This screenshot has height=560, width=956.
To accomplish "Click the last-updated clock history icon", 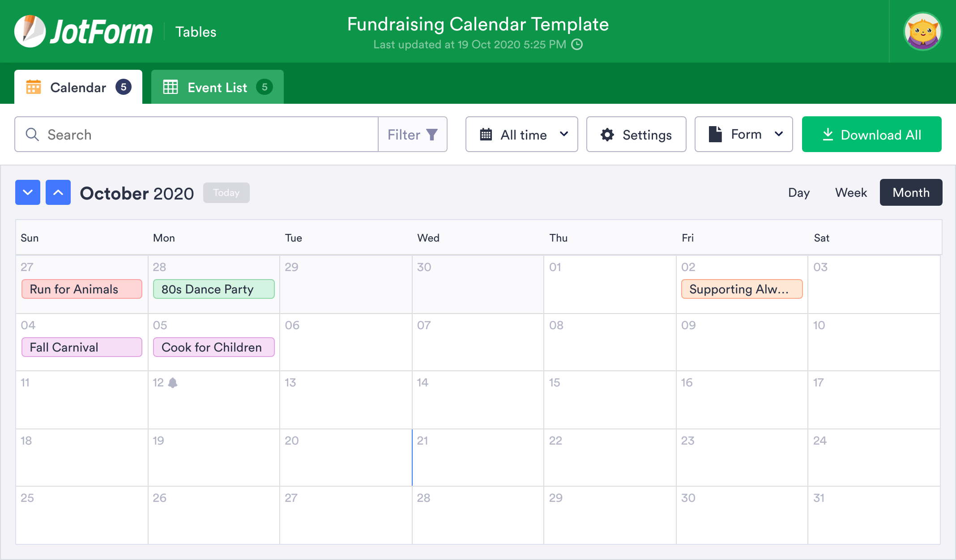I will [x=577, y=44].
